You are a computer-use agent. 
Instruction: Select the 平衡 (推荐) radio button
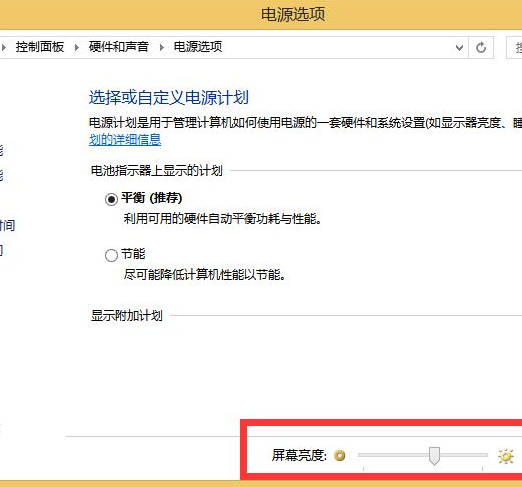[111, 199]
